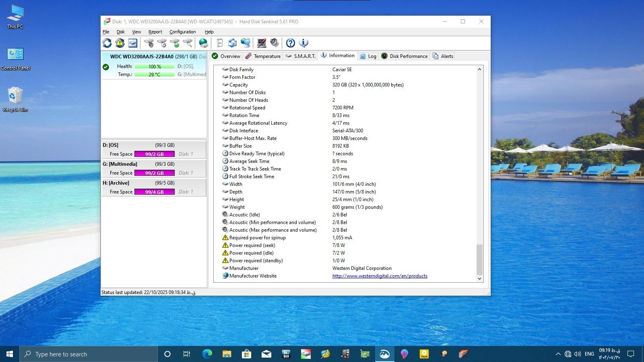Click the scroll up arrow in information list
Image resolution: width=644 pixels, height=362 pixels.
pyautogui.click(x=479, y=70)
